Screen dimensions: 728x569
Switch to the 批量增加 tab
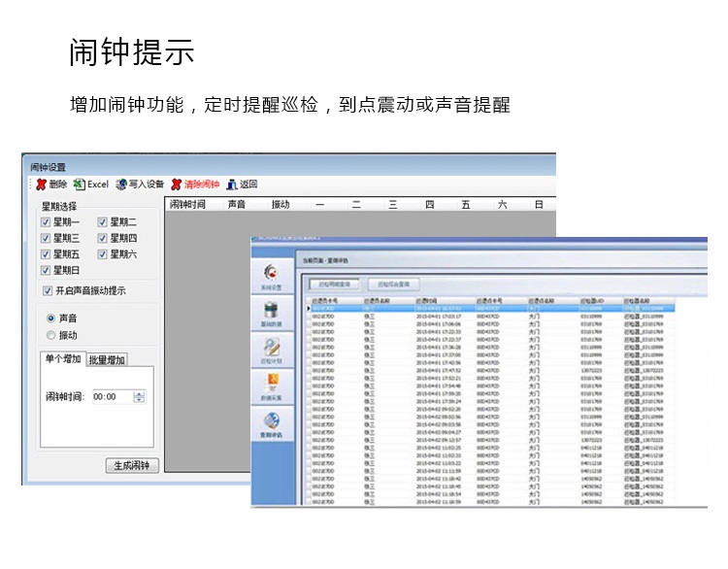(107, 359)
